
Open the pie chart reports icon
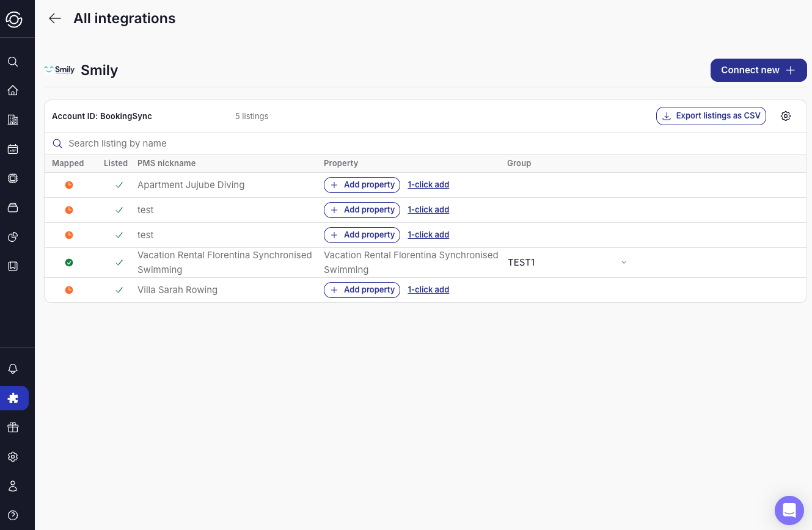tap(13, 237)
